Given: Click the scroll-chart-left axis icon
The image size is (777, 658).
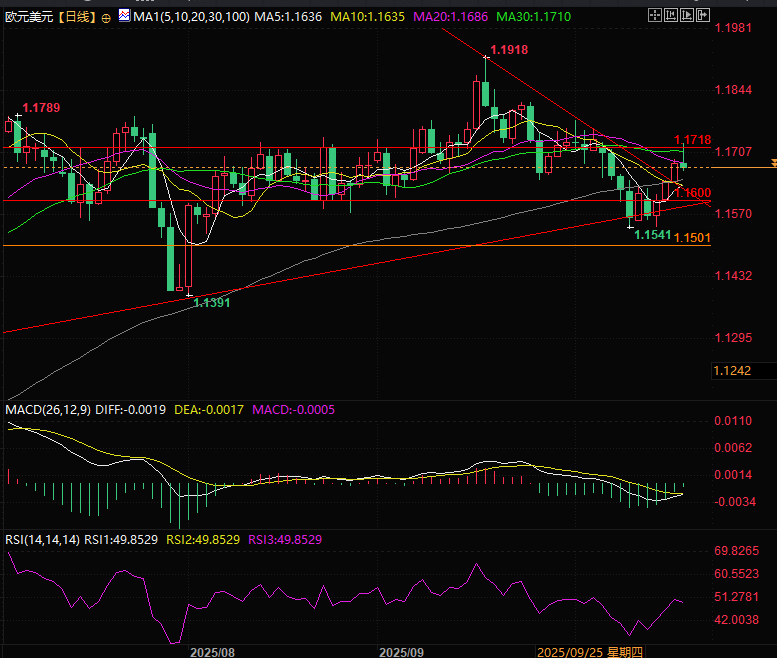Looking at the screenshot, I should (x=672, y=17).
